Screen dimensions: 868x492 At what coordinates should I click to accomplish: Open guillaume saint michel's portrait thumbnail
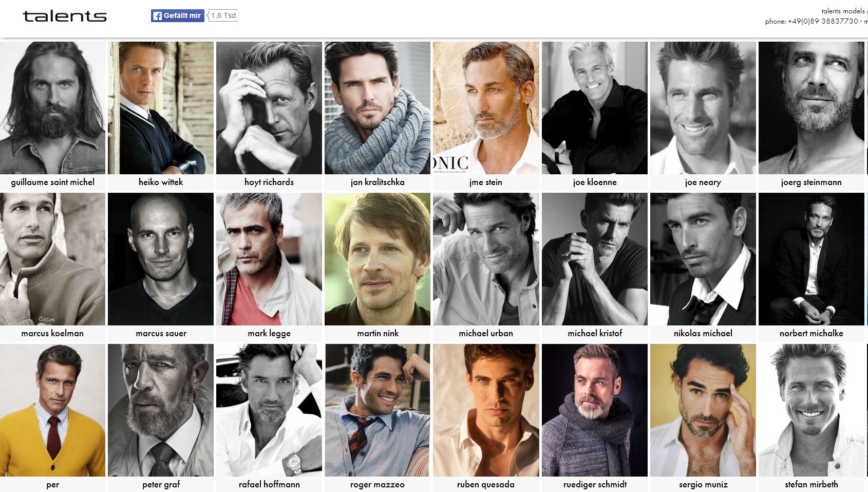coord(52,108)
